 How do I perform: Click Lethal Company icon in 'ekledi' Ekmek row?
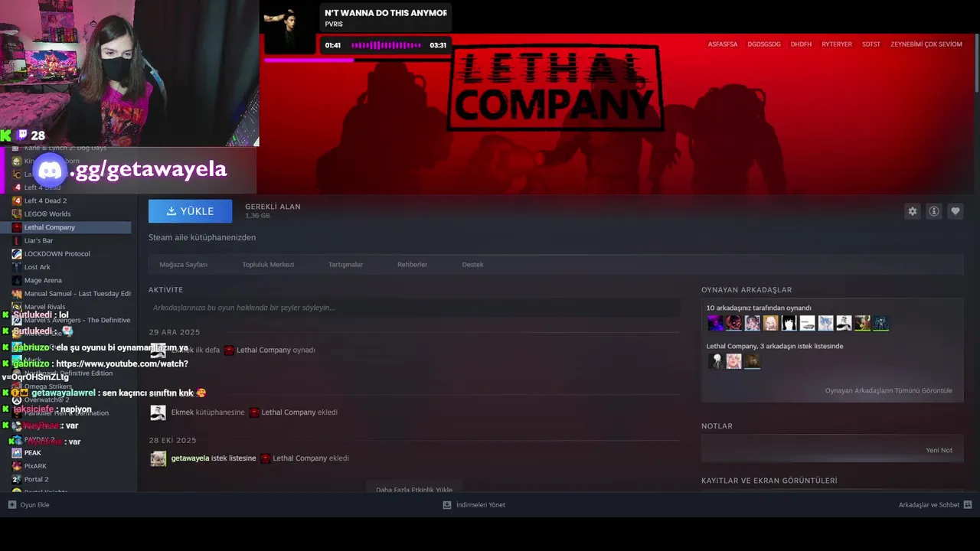(x=254, y=412)
